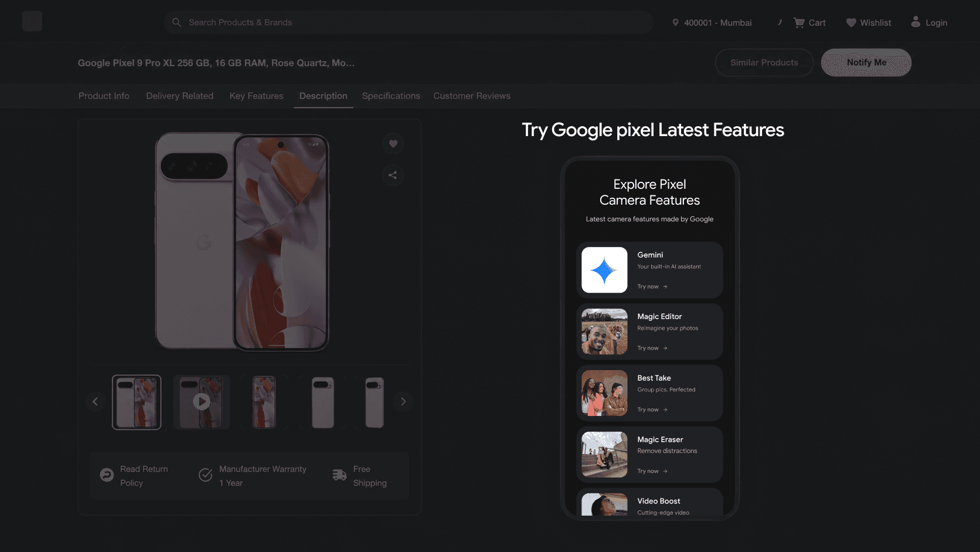Screen dimensions: 980x552
Task: Show next thumbnails with right arrow
Action: pyautogui.click(x=403, y=402)
